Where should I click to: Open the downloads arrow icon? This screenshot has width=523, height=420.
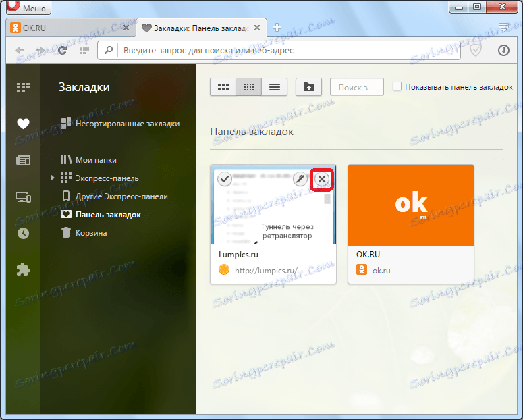click(x=503, y=51)
